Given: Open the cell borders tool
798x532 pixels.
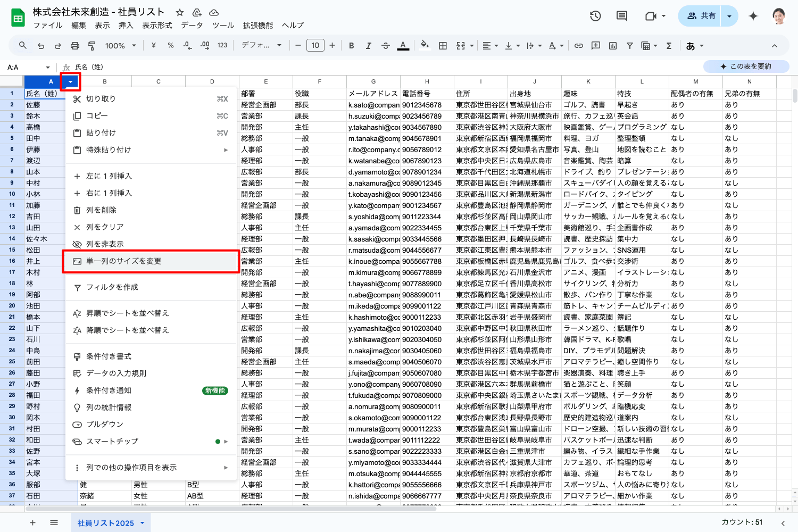Looking at the screenshot, I should click(443, 46).
